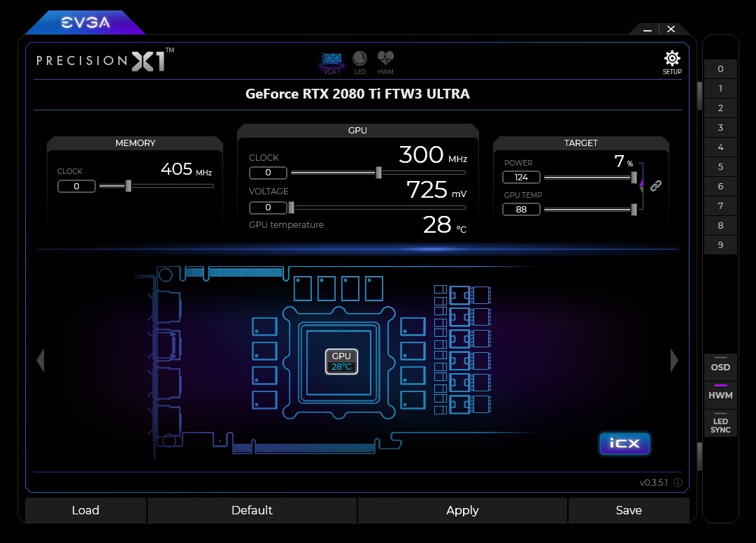Click the 7 % power reading

[623, 161]
